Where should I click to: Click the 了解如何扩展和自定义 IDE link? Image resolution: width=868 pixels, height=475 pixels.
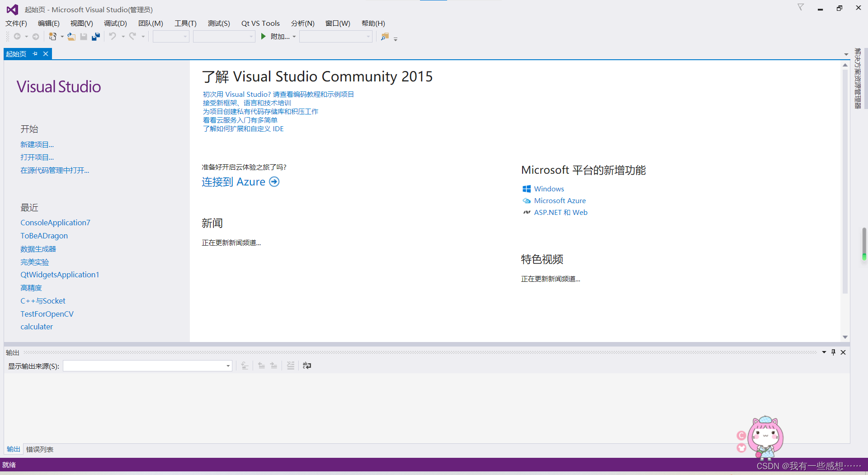(243, 129)
